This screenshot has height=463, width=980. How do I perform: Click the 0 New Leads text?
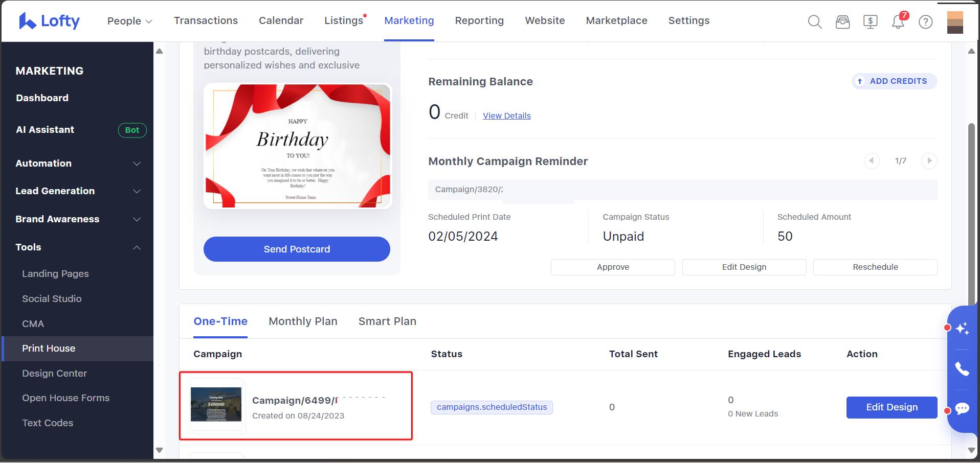[x=753, y=414]
